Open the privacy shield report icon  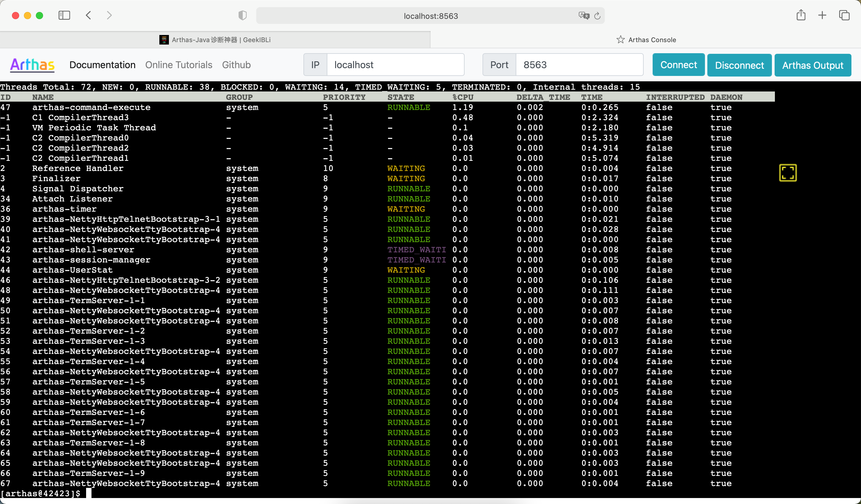242,15
